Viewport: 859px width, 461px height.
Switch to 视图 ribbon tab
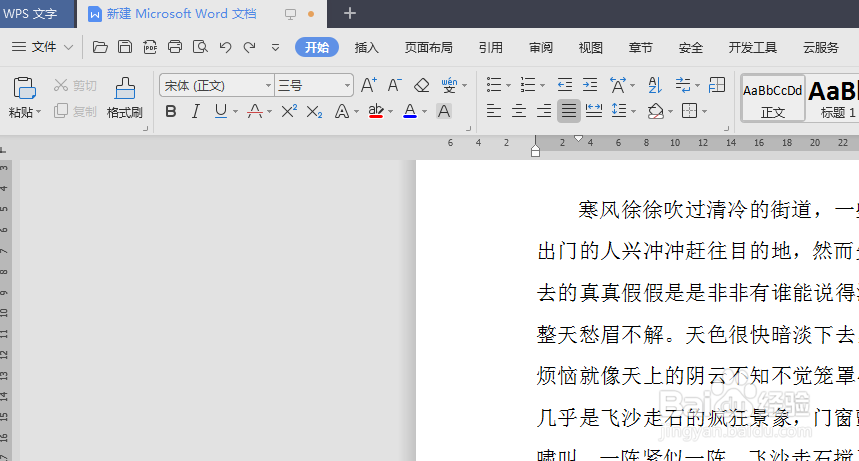pos(591,48)
